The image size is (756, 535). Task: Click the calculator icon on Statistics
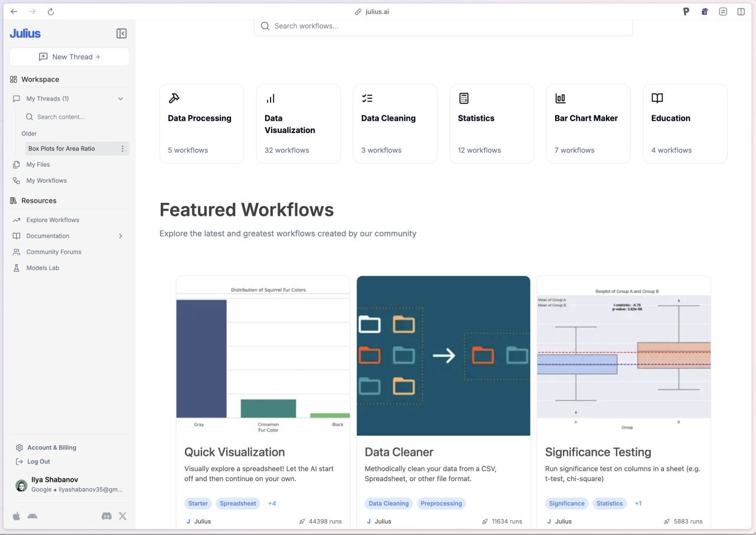[464, 98]
